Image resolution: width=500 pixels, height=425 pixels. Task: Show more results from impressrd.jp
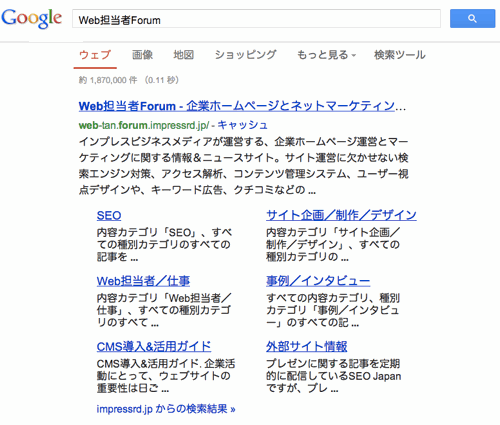(x=166, y=409)
